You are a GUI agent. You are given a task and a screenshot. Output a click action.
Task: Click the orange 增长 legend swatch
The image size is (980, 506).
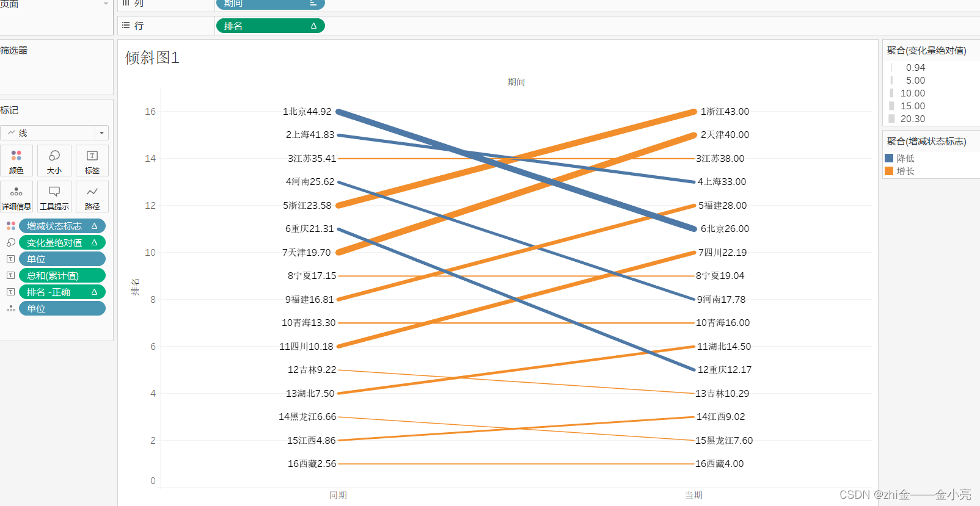(889, 171)
